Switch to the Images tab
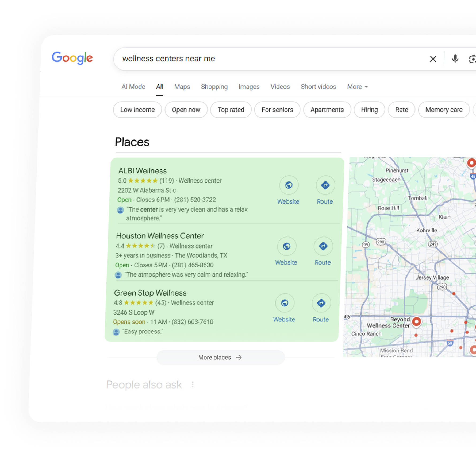 (249, 87)
